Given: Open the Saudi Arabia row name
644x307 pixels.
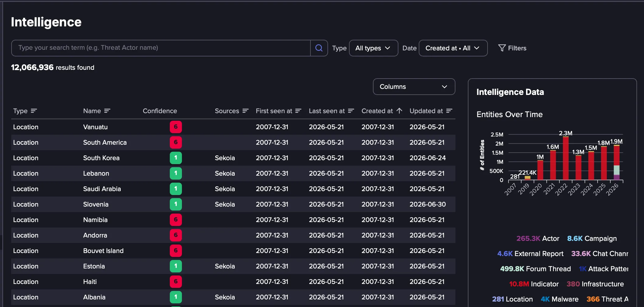Looking at the screenshot, I should 102,189.
